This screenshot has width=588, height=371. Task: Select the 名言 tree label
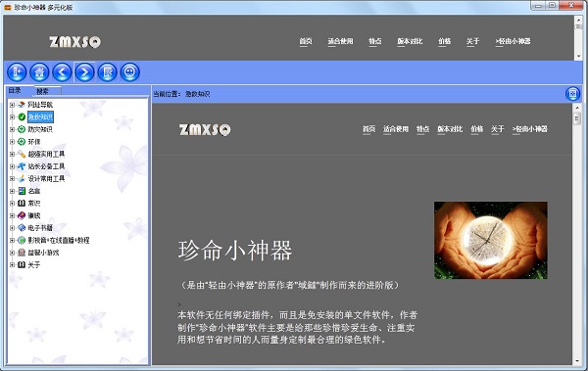click(x=33, y=191)
